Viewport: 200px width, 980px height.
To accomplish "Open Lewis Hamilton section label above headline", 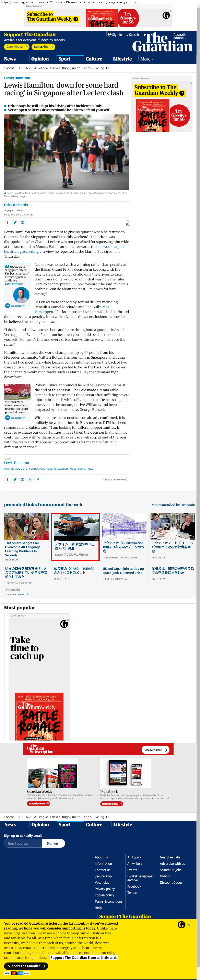I will pyautogui.click(x=17, y=78).
